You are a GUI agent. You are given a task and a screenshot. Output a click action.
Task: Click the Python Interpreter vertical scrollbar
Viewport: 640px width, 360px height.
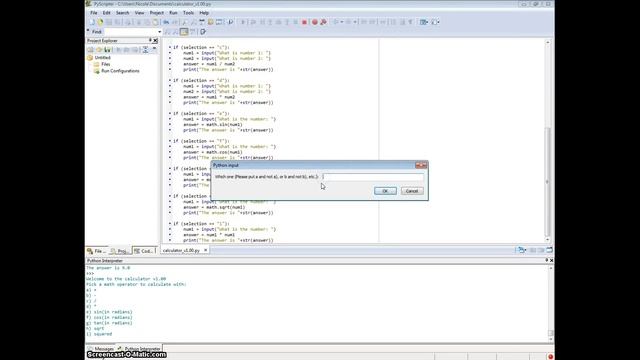[551, 303]
